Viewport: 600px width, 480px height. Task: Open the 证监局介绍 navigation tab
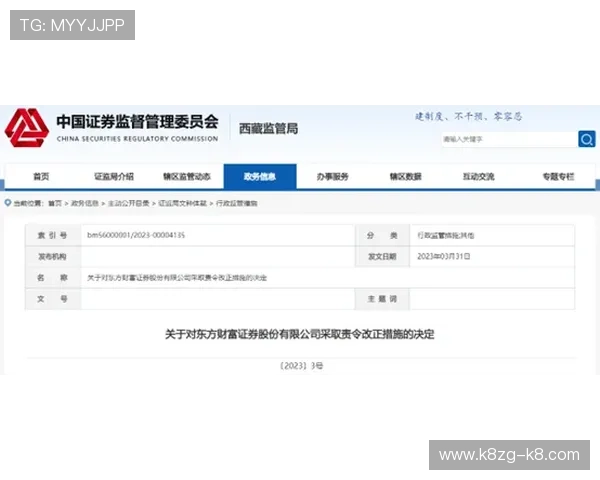point(114,176)
